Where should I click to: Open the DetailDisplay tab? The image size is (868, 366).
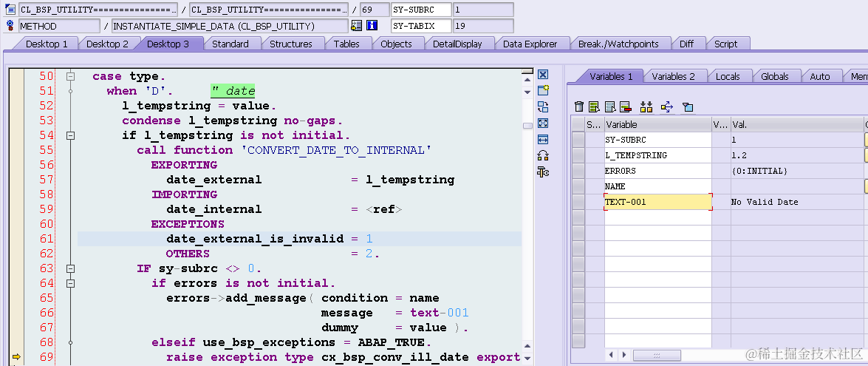tap(457, 44)
